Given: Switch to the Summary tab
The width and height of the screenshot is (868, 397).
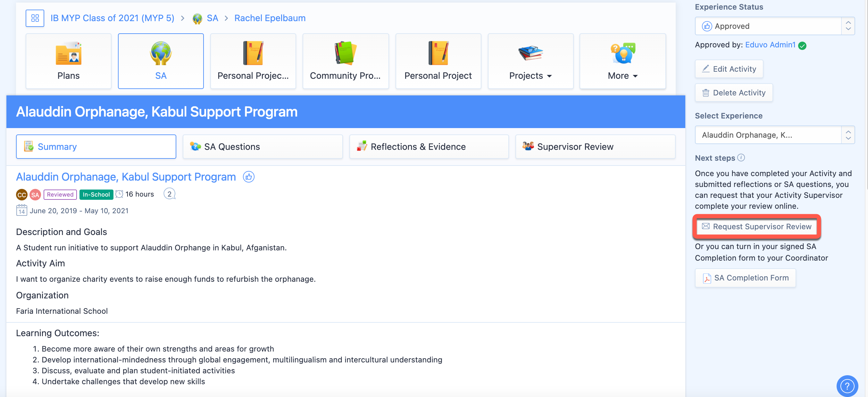Looking at the screenshot, I should coord(96,147).
